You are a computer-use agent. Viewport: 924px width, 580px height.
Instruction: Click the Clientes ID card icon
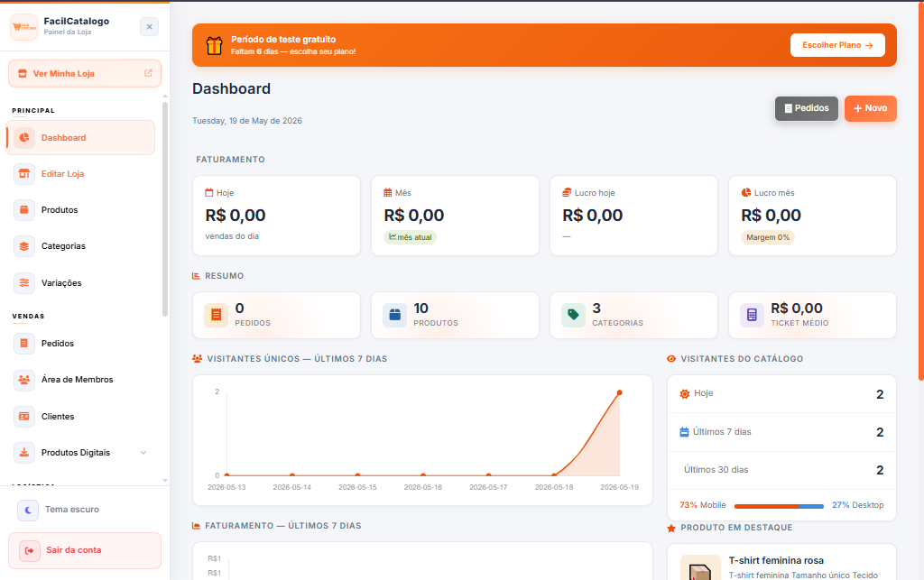(x=24, y=417)
